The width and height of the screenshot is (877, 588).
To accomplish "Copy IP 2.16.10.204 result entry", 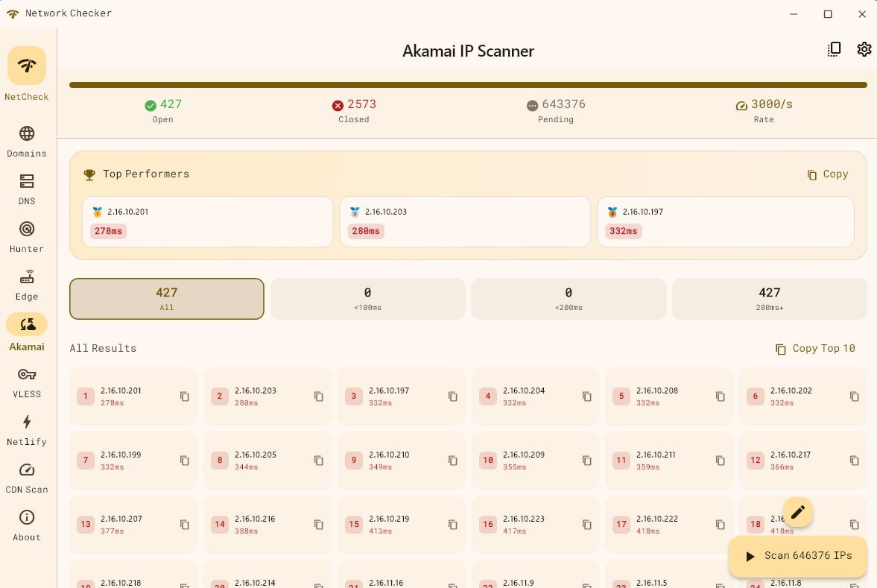I will (x=586, y=396).
